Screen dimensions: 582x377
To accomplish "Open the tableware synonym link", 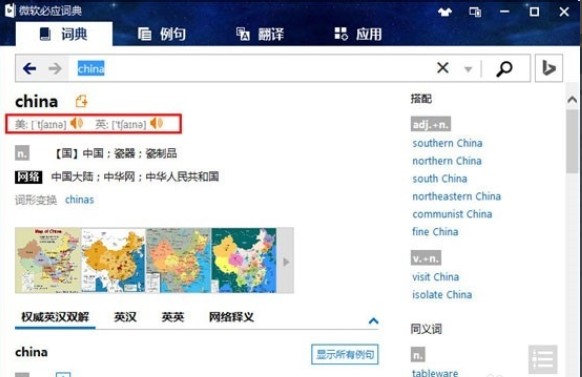I will [x=435, y=373].
